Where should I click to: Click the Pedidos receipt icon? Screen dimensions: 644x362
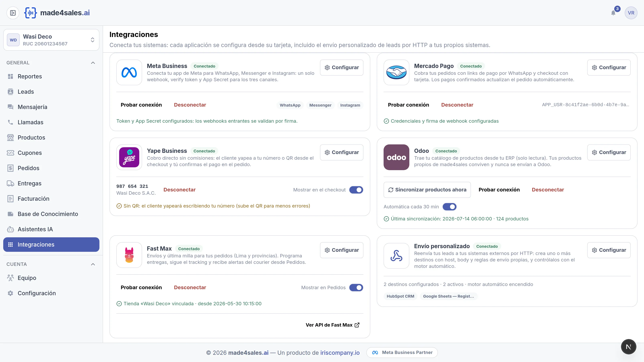pyautogui.click(x=10, y=168)
